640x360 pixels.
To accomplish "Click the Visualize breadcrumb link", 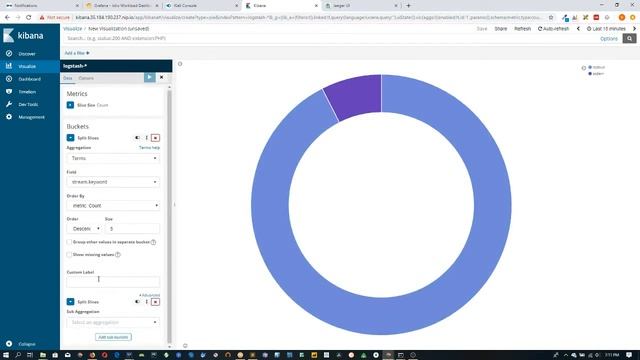I will (x=72, y=29).
